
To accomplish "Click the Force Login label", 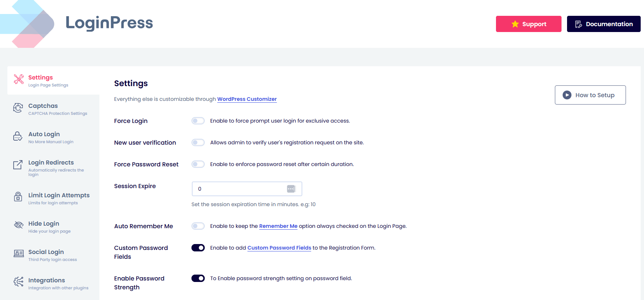I will click(x=131, y=121).
